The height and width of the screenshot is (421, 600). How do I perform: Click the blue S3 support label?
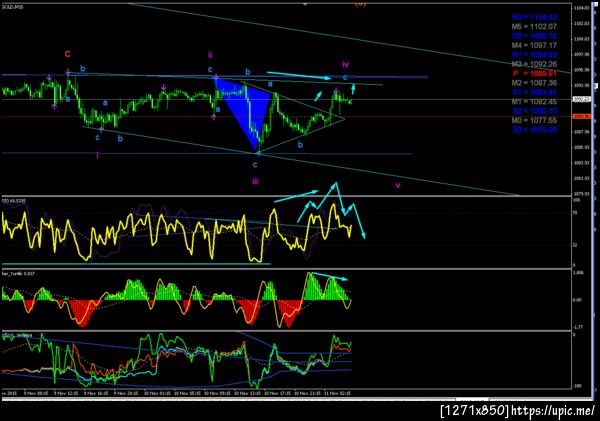coord(535,130)
